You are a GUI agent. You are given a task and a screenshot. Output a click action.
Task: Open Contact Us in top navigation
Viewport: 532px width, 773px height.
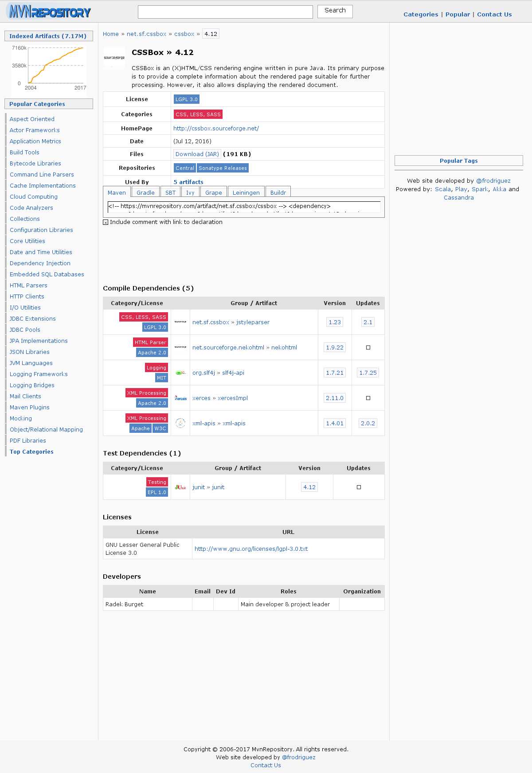click(x=494, y=14)
